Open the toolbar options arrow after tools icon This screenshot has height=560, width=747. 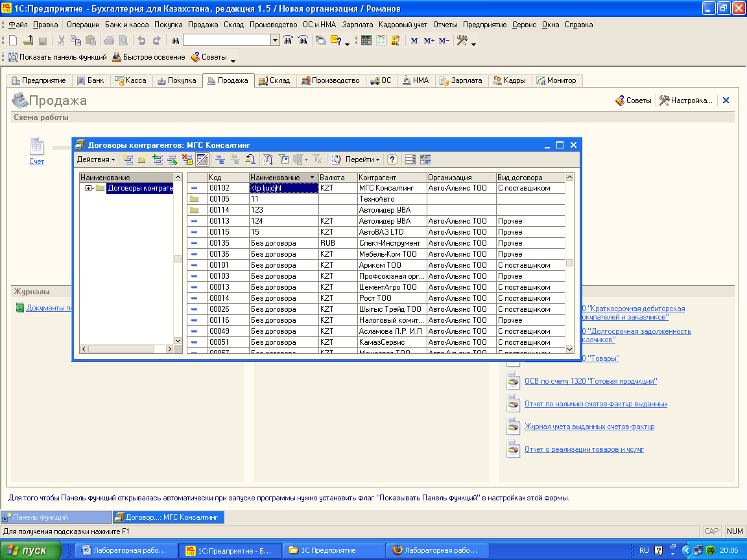[x=473, y=44]
